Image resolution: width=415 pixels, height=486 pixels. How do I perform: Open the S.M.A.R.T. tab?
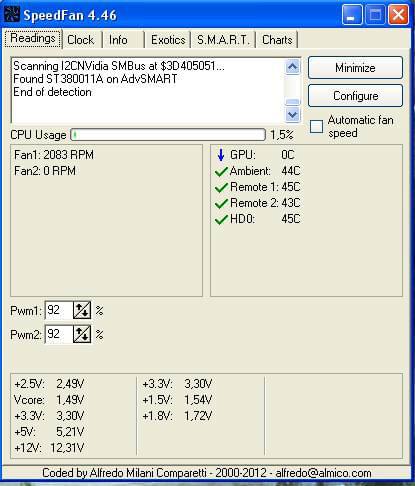(223, 40)
